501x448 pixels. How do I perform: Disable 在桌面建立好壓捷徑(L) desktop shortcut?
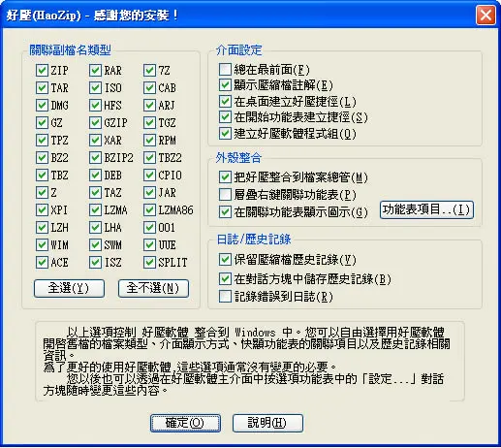click(x=225, y=101)
